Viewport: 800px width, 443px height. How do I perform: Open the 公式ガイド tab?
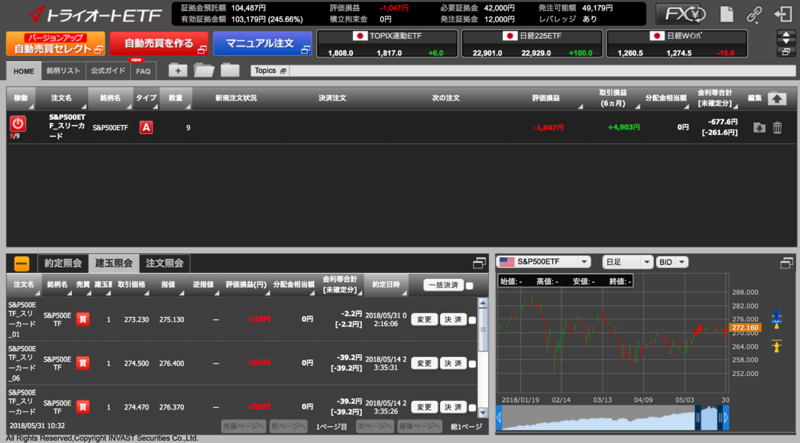[108, 71]
